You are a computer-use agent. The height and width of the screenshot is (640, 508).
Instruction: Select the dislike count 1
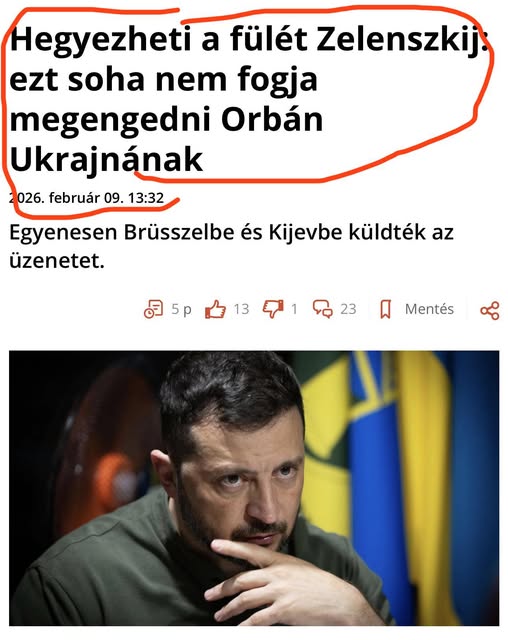(294, 309)
